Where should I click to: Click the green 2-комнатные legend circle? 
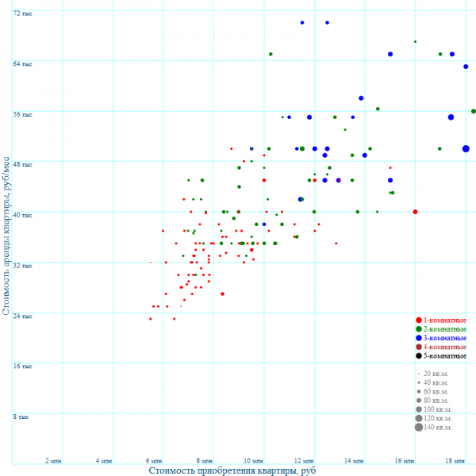pos(418,329)
